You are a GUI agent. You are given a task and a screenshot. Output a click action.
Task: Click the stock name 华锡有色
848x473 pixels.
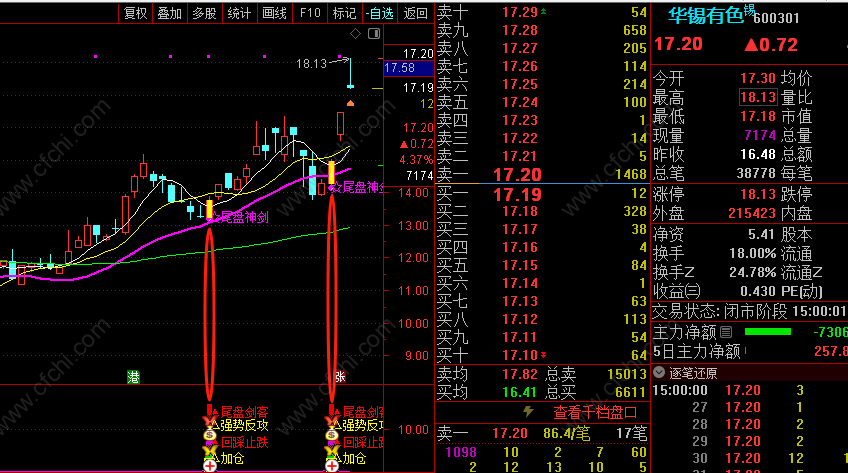[706, 16]
